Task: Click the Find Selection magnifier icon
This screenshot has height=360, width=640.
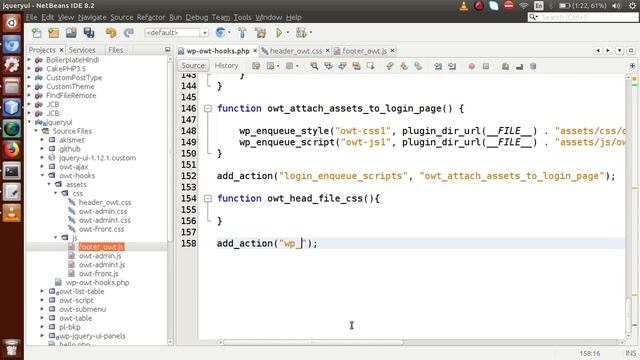Action: click(314, 66)
